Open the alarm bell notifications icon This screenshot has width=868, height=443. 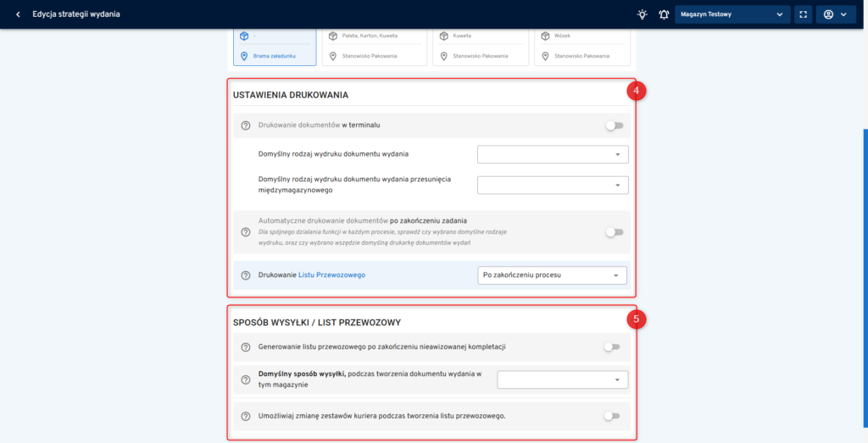click(663, 14)
